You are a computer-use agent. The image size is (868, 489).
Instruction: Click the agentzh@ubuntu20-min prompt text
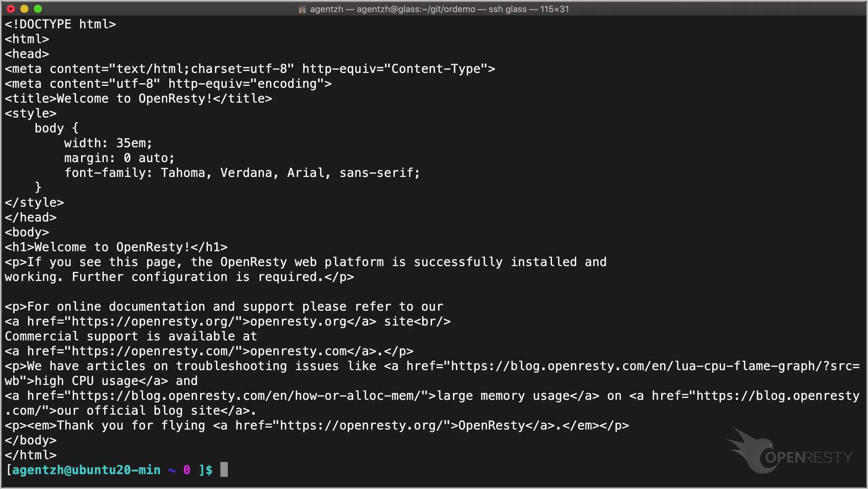(86, 470)
